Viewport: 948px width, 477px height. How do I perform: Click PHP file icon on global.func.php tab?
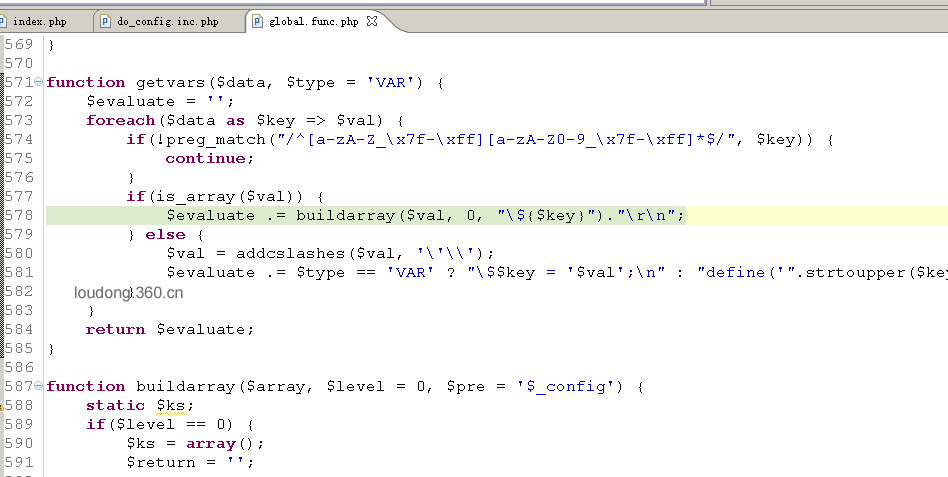(x=258, y=21)
